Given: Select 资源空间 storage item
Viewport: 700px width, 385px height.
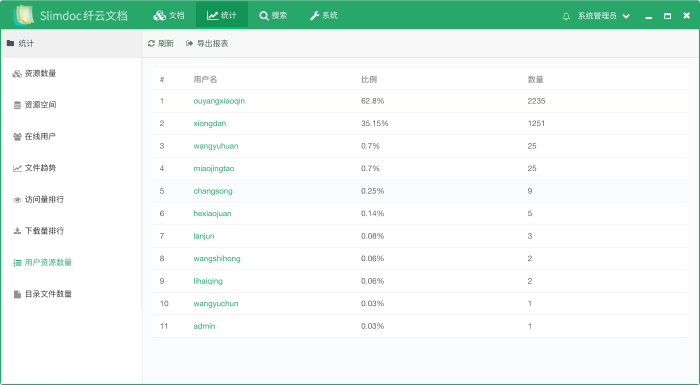Looking at the screenshot, I should click(x=34, y=105).
